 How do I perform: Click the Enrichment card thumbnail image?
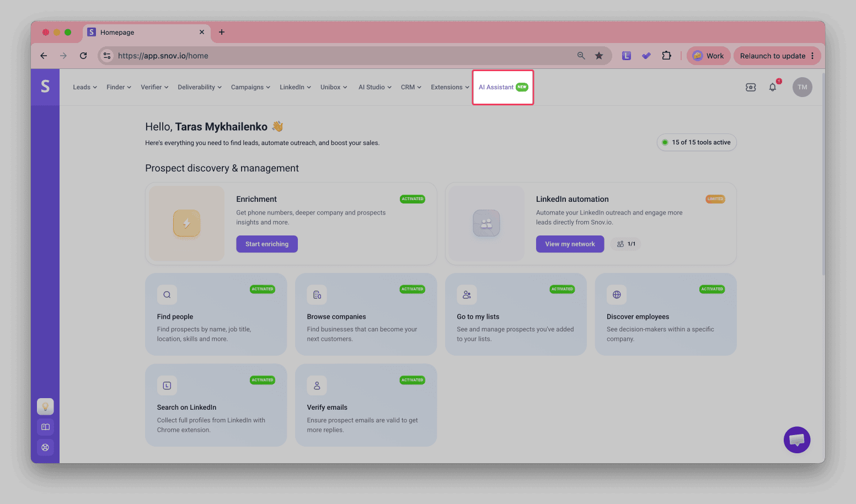pyautogui.click(x=187, y=223)
